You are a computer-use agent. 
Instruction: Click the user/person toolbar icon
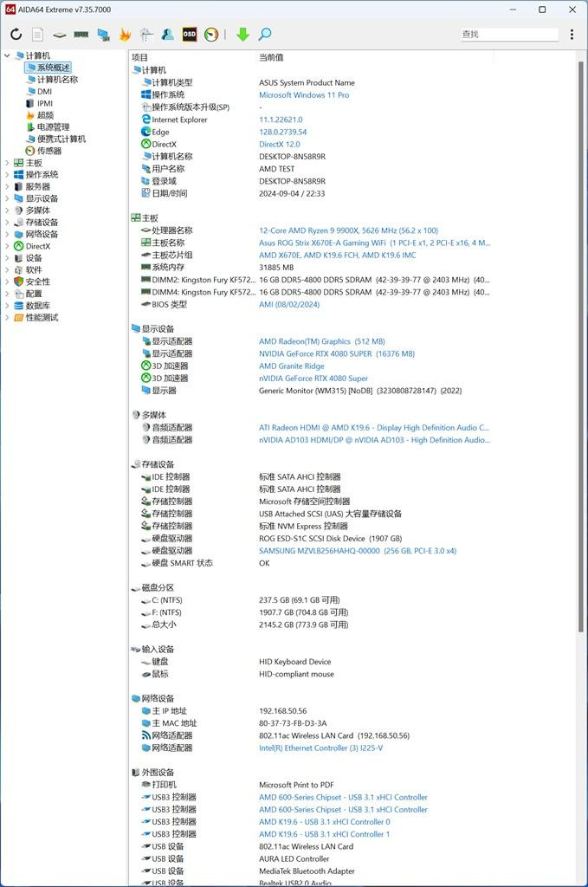click(x=167, y=35)
